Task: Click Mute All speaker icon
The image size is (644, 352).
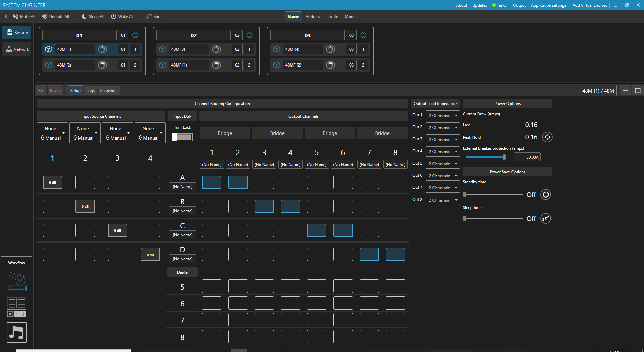Action: [15, 16]
